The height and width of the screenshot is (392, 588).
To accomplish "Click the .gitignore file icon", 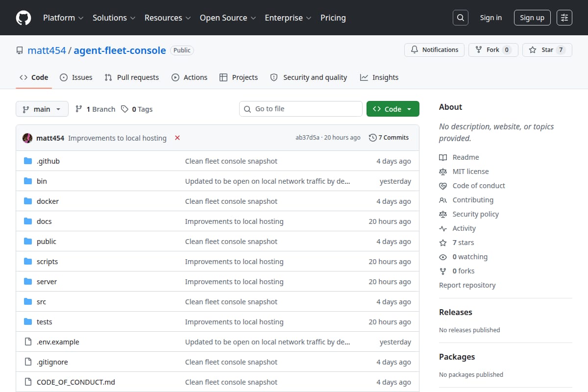I will point(28,362).
